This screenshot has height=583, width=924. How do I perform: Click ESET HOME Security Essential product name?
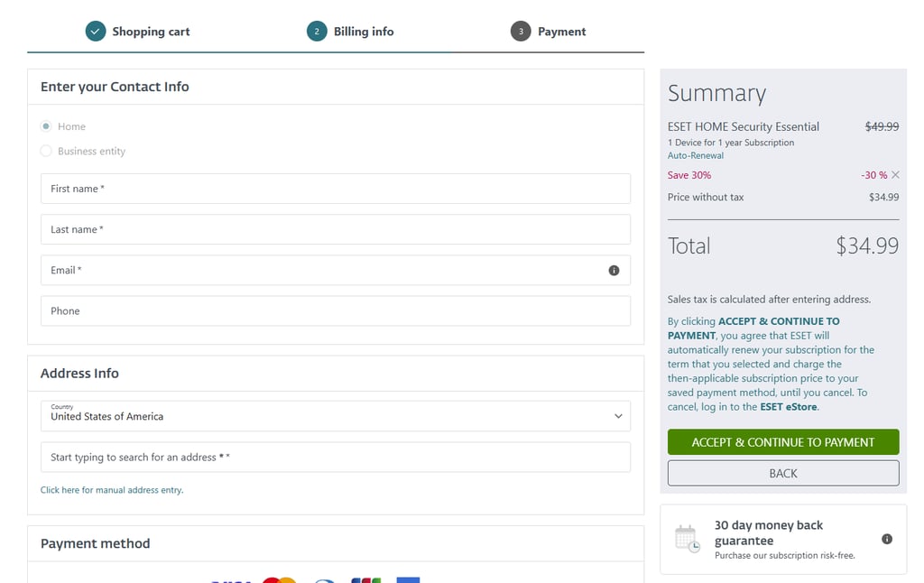(744, 126)
